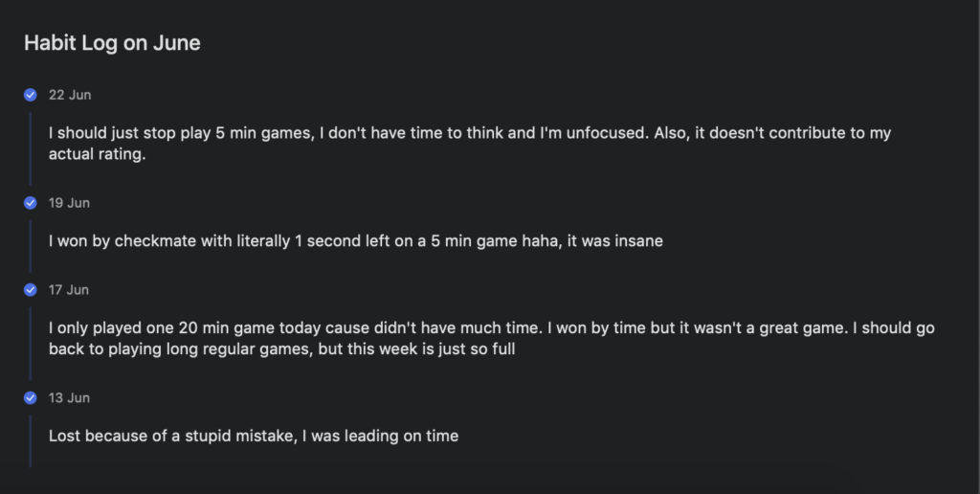Screen dimensions: 980x494
Task: Click the vertical bar left of 17 Jun note
Action: pos(31,340)
